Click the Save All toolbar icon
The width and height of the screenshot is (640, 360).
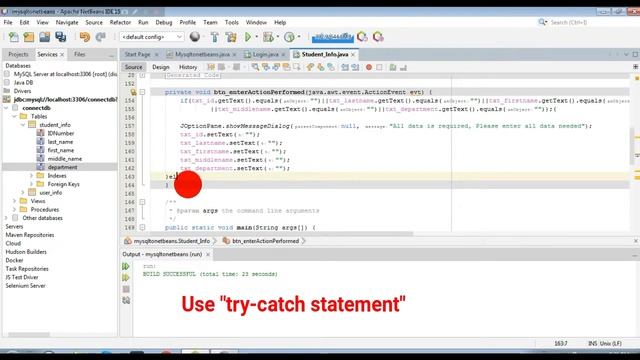click(61, 37)
